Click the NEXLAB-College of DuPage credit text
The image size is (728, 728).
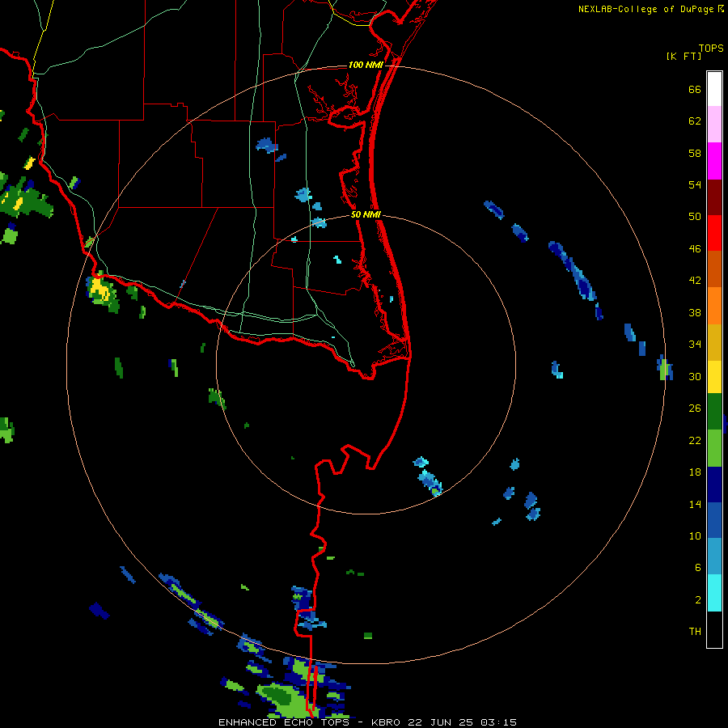645,9
